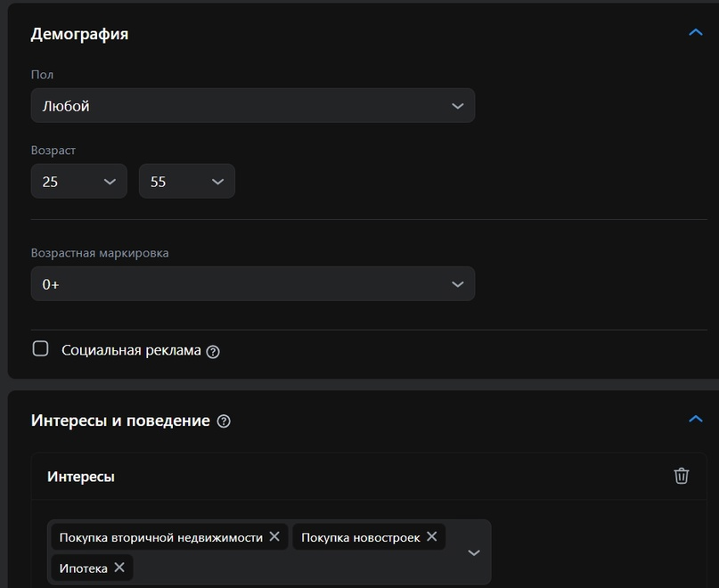719x588 pixels.
Task: Enable the Социальная реклама checkbox
Action: point(40,348)
